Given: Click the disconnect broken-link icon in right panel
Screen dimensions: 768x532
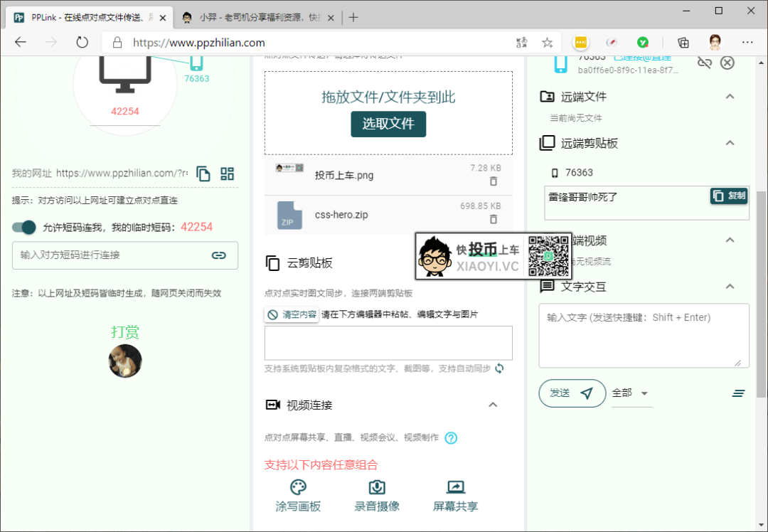Looking at the screenshot, I should (705, 63).
